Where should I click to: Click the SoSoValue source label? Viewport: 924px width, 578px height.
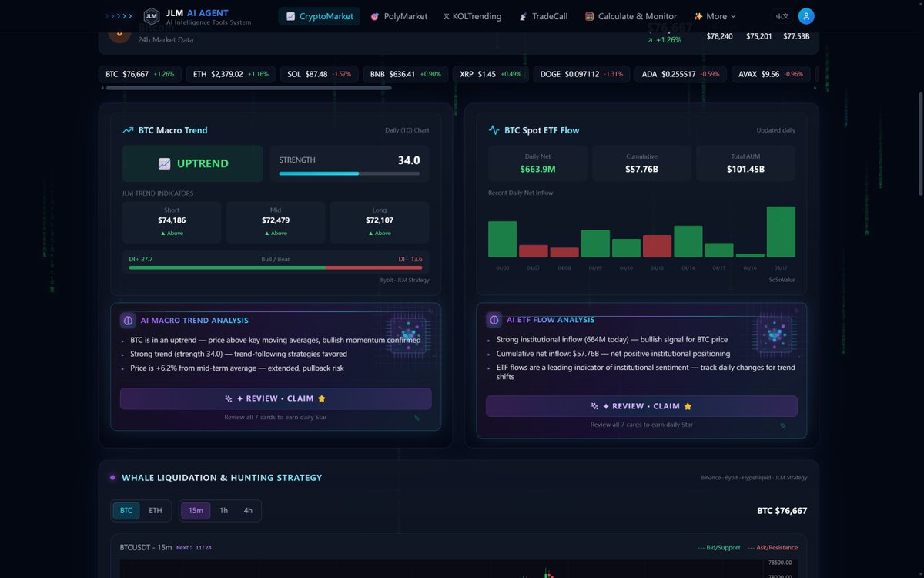coord(781,280)
